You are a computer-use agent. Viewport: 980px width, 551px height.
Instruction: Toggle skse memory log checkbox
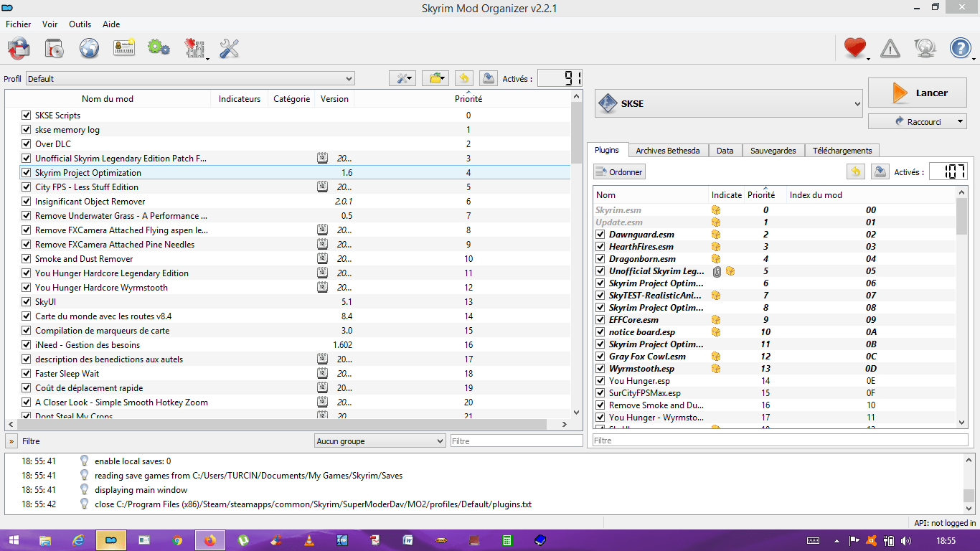(x=27, y=129)
